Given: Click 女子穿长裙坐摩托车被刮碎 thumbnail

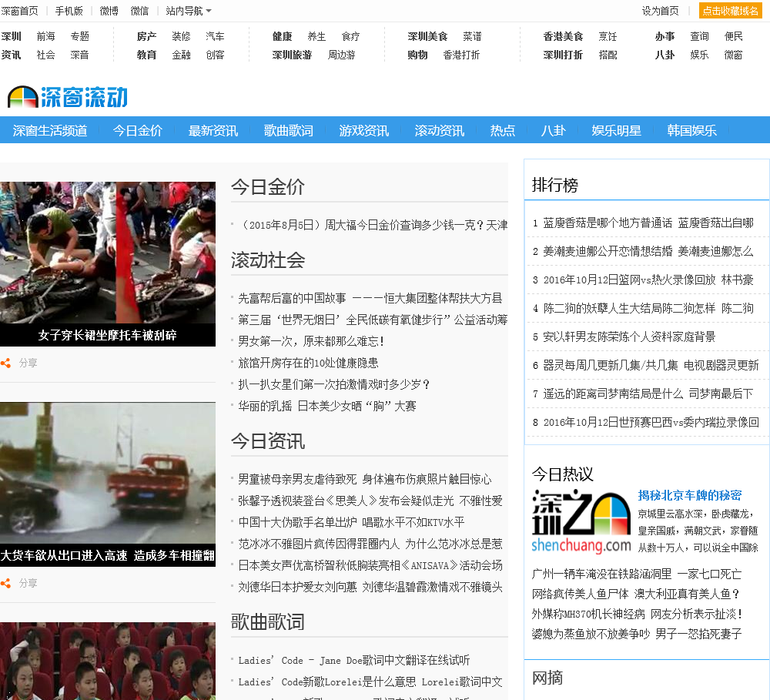Looking at the screenshot, I should tap(108, 264).
